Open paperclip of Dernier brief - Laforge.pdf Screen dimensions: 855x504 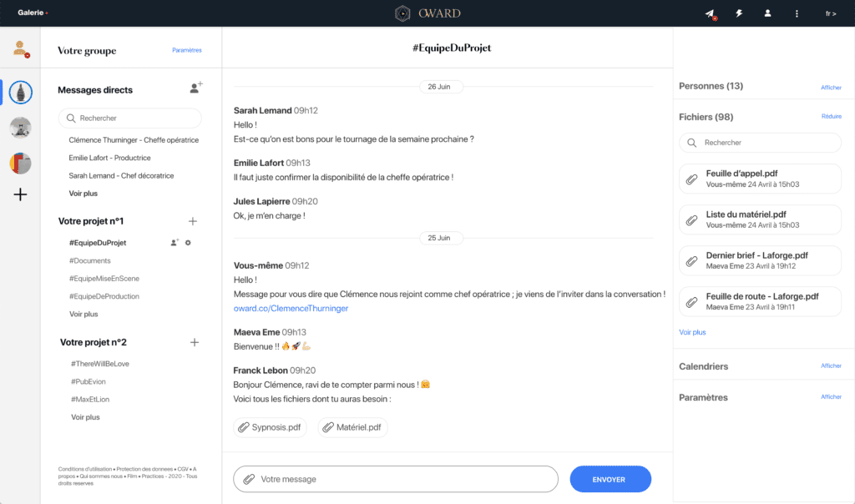click(691, 261)
